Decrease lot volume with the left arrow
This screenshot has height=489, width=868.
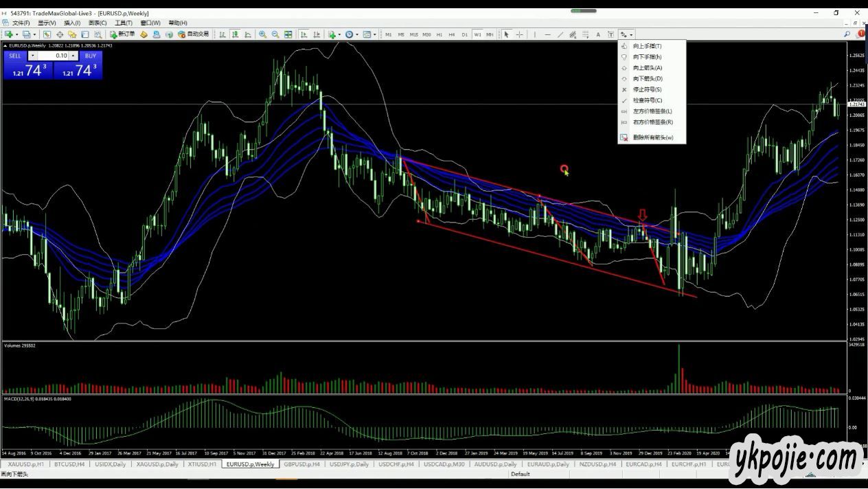pyautogui.click(x=32, y=56)
